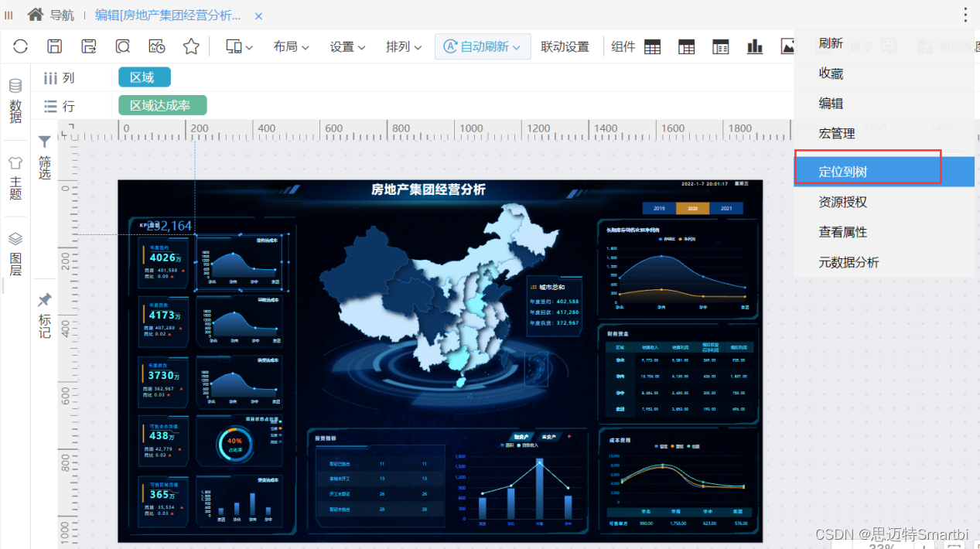Open the 筛选 (Filter) panel

44,154
